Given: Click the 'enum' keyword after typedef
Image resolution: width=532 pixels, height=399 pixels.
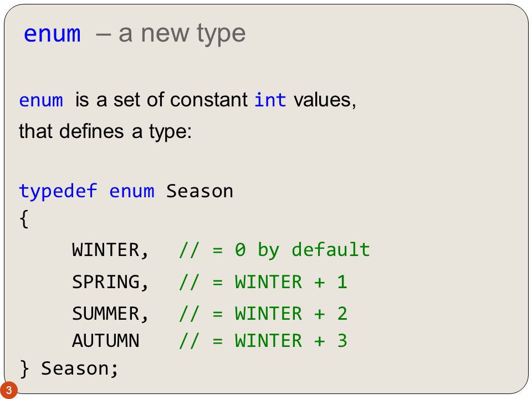Looking at the screenshot, I should pyautogui.click(x=132, y=191).
